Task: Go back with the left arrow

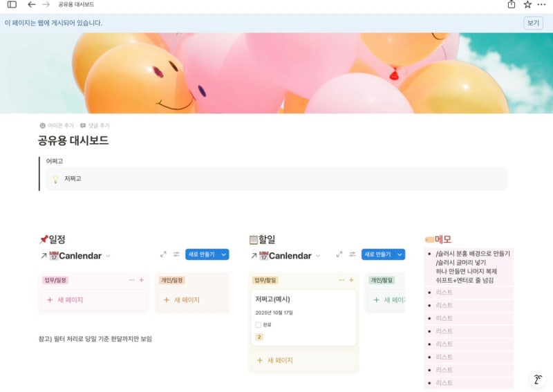Action: 31,5
